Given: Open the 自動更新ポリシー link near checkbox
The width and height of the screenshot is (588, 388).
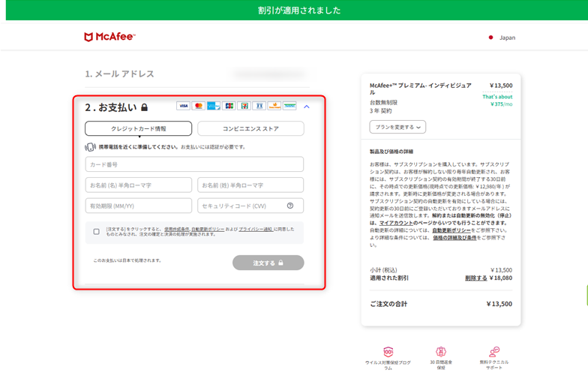Looking at the screenshot, I should (208, 230).
